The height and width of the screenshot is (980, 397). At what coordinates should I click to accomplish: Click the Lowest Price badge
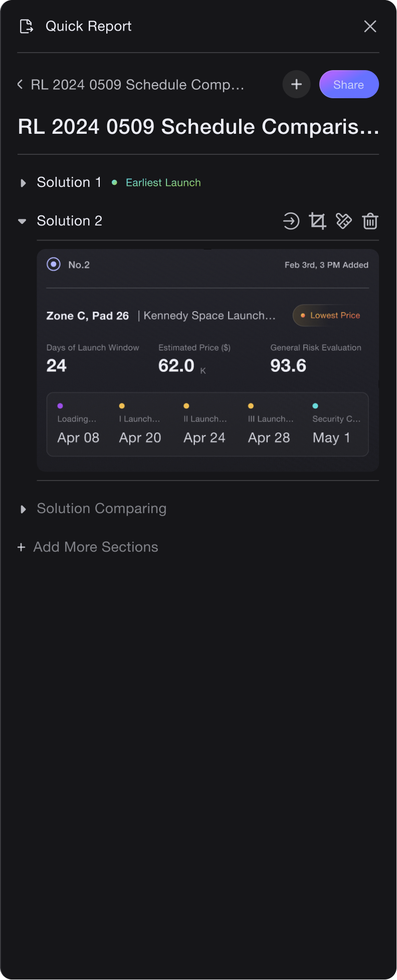(330, 316)
